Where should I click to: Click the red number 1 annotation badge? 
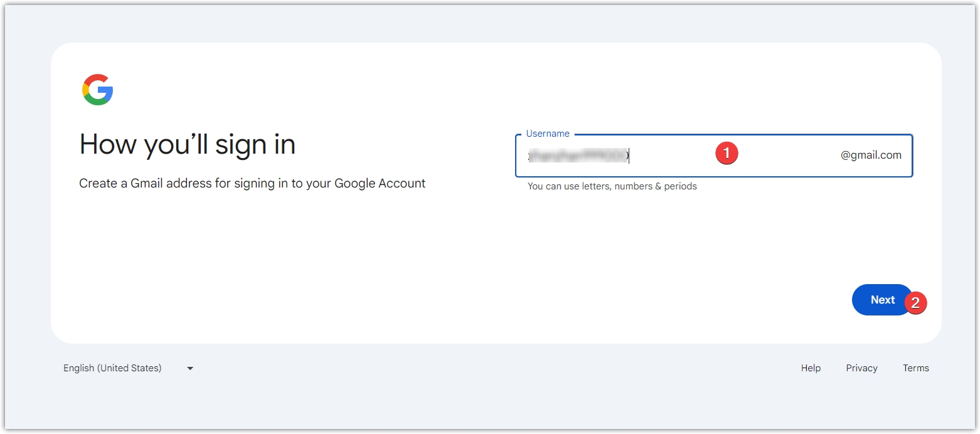(x=727, y=153)
